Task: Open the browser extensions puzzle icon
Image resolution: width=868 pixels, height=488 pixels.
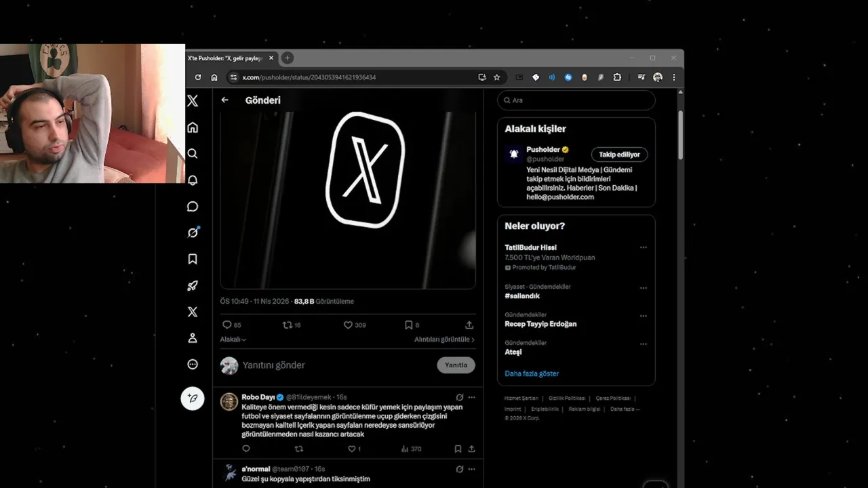Action: pos(617,77)
